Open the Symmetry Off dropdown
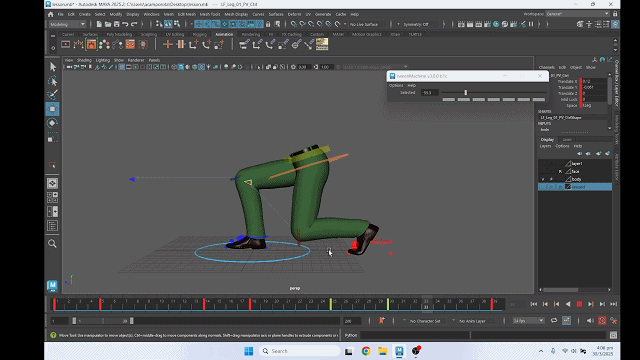 click(419, 24)
